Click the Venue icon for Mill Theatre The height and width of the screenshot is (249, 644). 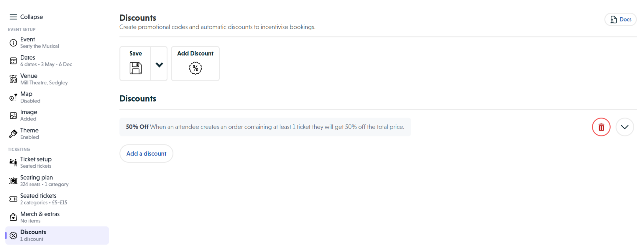tap(13, 79)
